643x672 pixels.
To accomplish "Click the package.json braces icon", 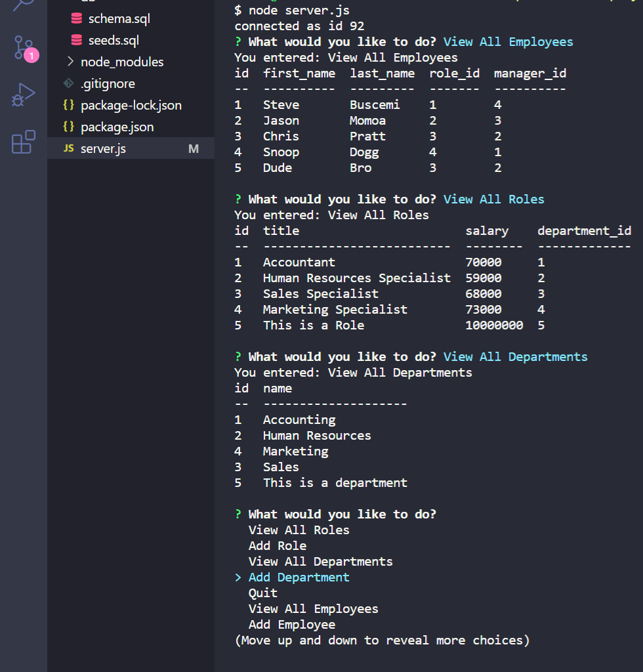I will coord(68,127).
